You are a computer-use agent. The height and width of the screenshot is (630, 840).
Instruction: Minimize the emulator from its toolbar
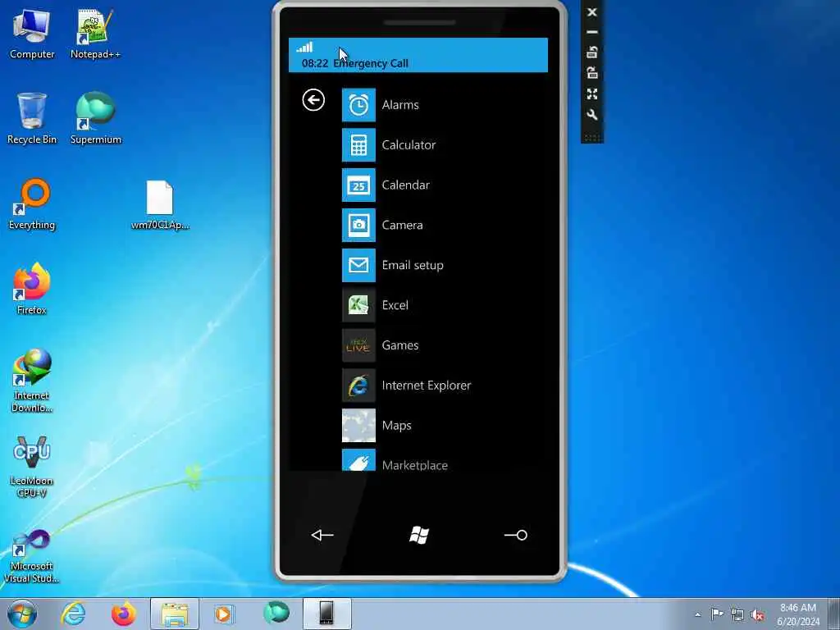tap(592, 32)
